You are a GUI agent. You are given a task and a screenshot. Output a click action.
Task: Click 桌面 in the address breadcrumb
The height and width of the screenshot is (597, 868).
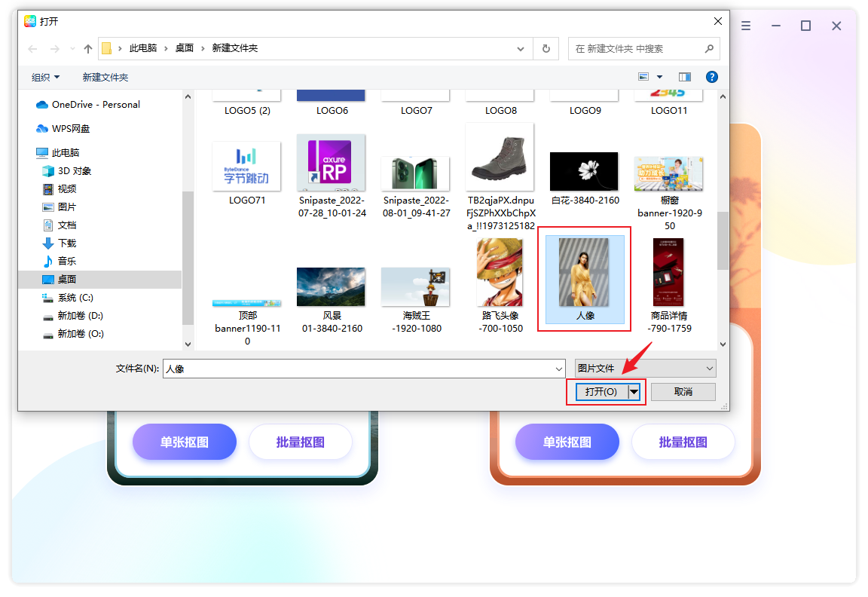(x=185, y=48)
